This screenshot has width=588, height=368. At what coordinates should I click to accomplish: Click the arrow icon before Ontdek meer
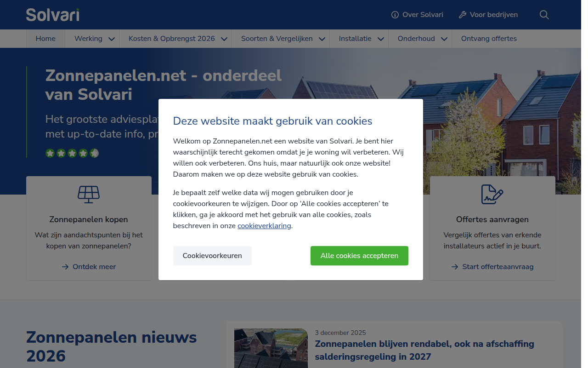[65, 267]
